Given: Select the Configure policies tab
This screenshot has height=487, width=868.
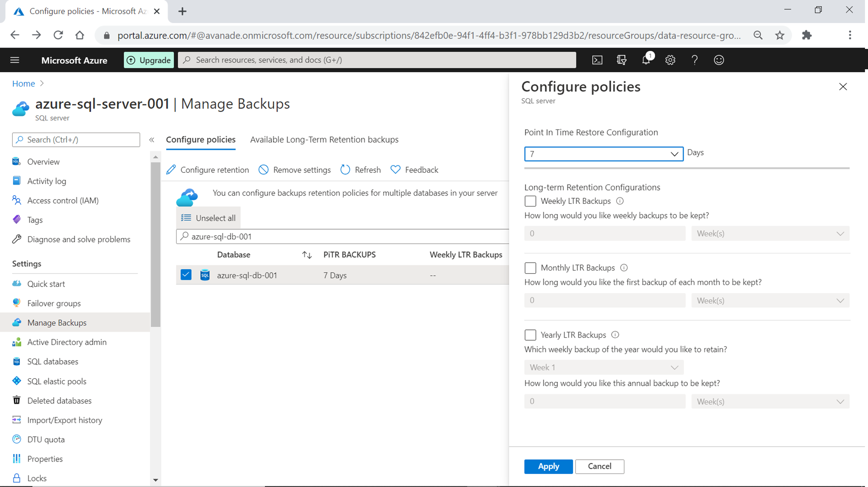Looking at the screenshot, I should click(x=200, y=139).
